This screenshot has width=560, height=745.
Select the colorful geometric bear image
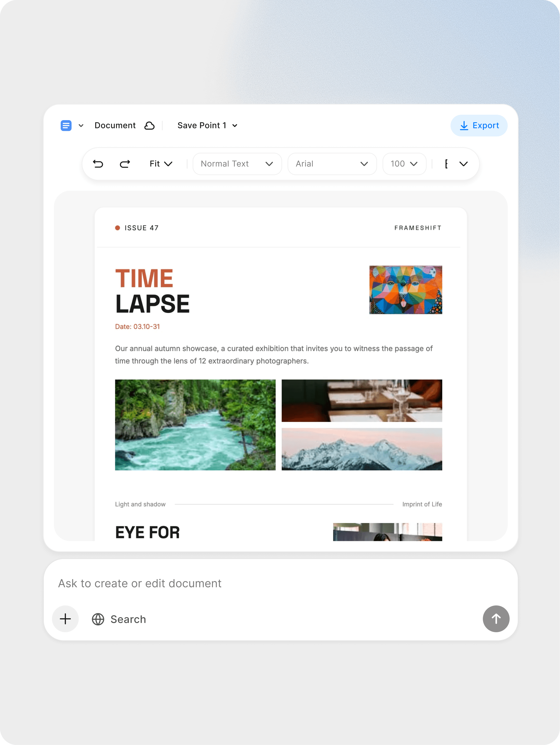pyautogui.click(x=406, y=290)
